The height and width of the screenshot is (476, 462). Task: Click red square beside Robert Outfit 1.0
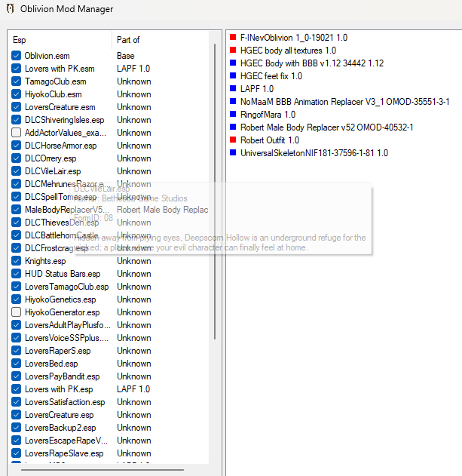(233, 140)
